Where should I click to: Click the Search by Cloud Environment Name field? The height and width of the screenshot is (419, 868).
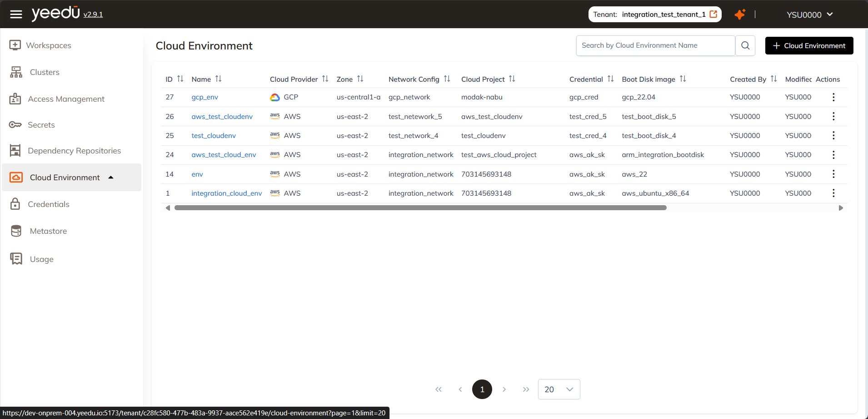[655, 45]
